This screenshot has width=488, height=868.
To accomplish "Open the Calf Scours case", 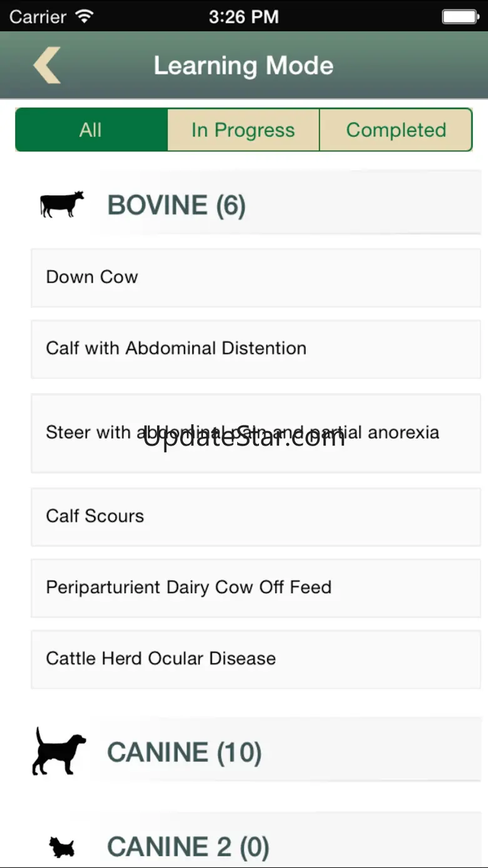I will (256, 516).
